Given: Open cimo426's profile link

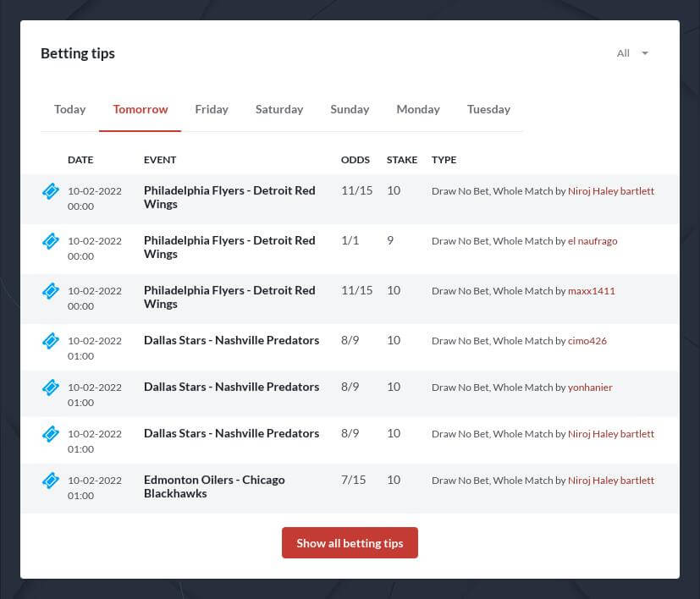Looking at the screenshot, I should 587,340.
